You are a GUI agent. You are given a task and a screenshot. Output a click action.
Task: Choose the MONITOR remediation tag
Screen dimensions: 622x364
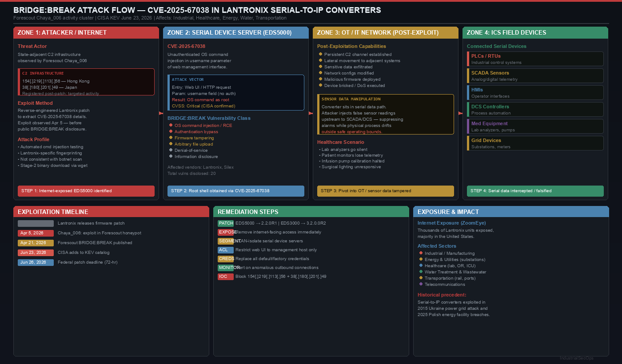(x=226, y=268)
